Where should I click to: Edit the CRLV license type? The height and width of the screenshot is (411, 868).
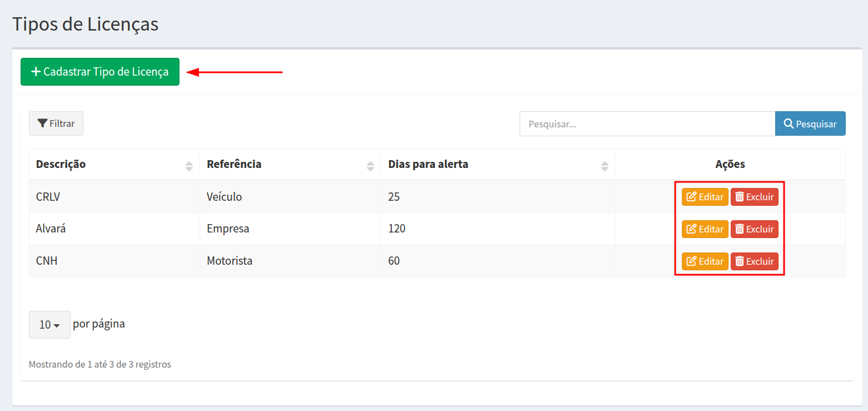(705, 197)
